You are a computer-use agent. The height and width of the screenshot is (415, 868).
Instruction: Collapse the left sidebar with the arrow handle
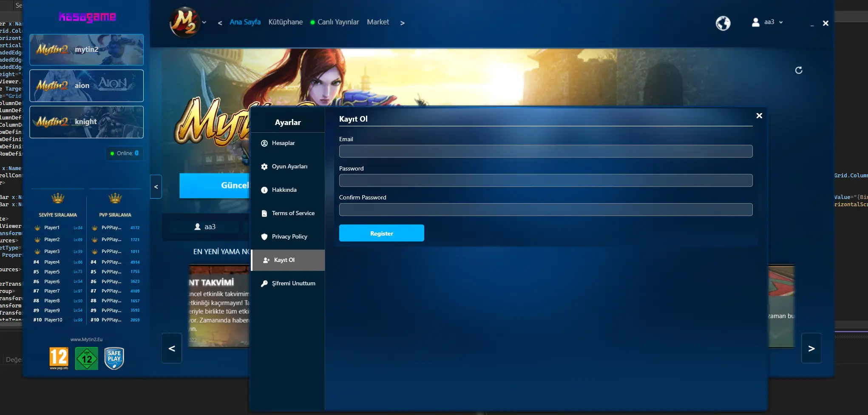(x=156, y=187)
